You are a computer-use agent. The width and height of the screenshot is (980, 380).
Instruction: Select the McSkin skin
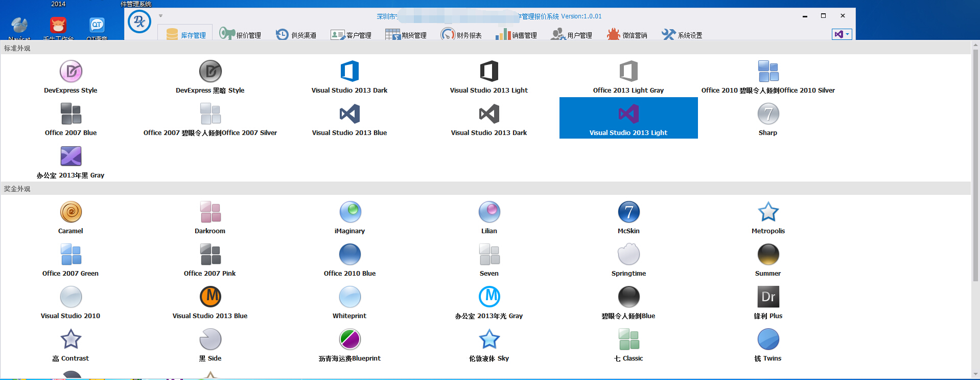coord(628,217)
